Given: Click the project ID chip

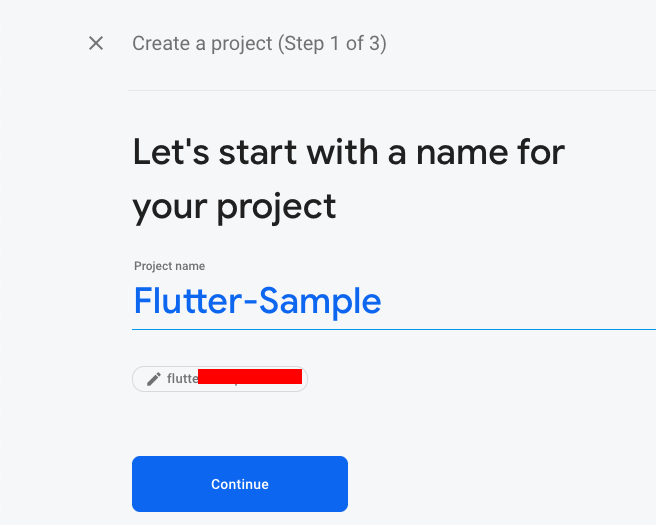Looking at the screenshot, I should point(219,379).
